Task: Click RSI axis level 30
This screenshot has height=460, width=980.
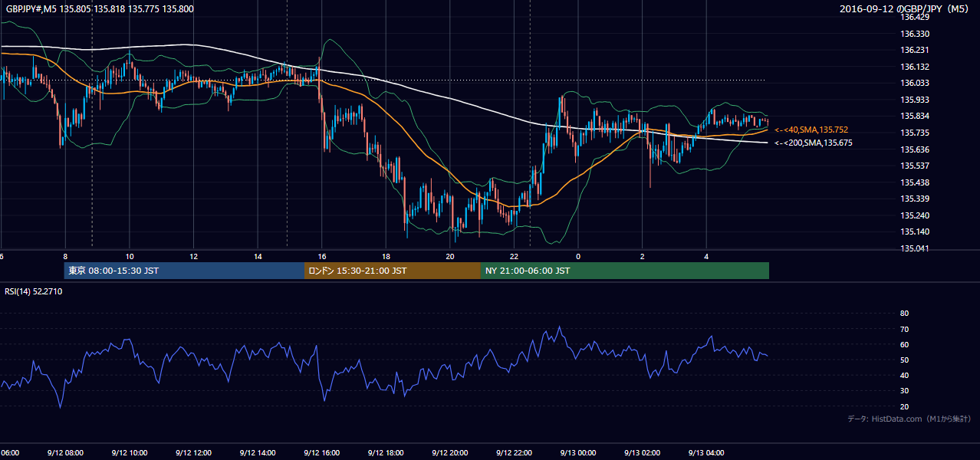Action: point(904,391)
